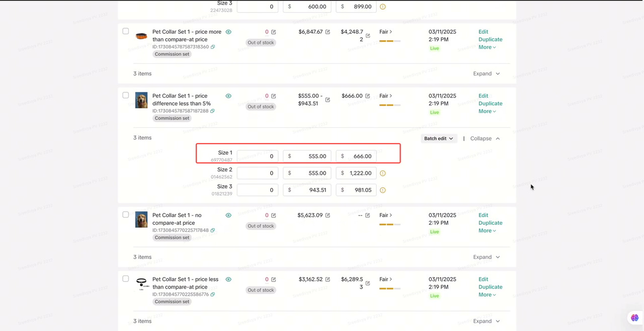This screenshot has height=331, width=644.
Task: Click Edit link for 'price difference less than 5%'
Action: (483, 96)
